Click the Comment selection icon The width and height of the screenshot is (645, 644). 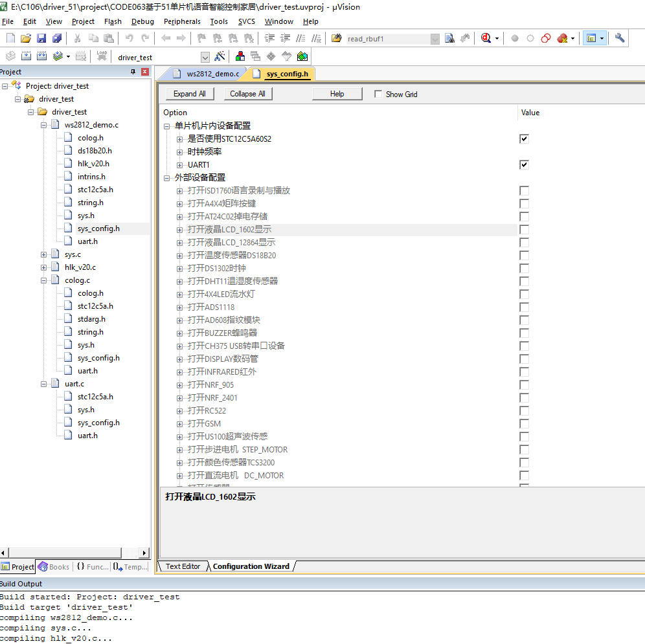[x=300, y=38]
